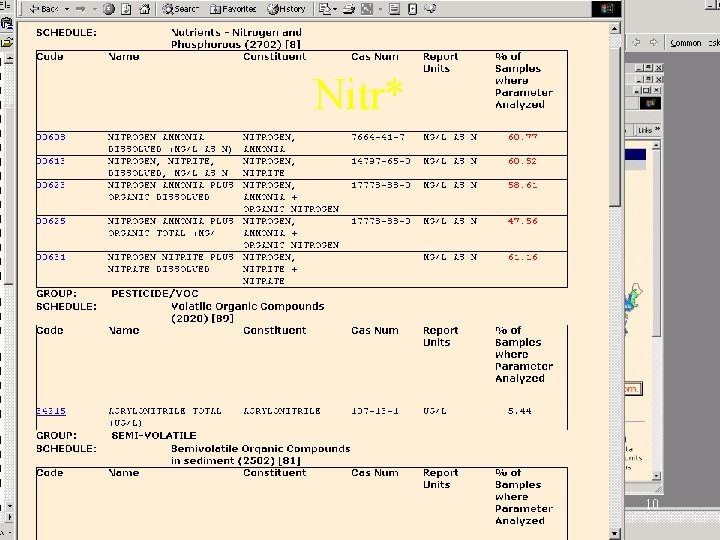This screenshot has height=540, width=720.
Task: Click the Back arrow button
Action: [x=44, y=9]
